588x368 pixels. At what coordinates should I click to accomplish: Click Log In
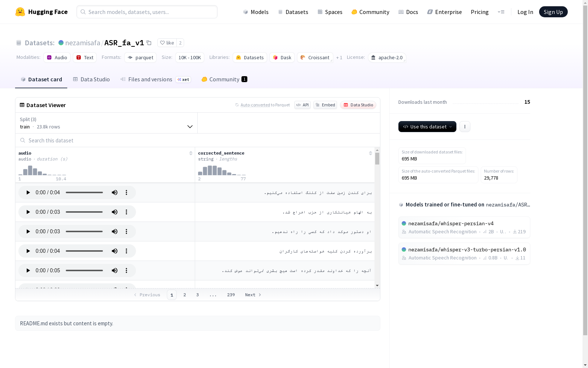(525, 12)
